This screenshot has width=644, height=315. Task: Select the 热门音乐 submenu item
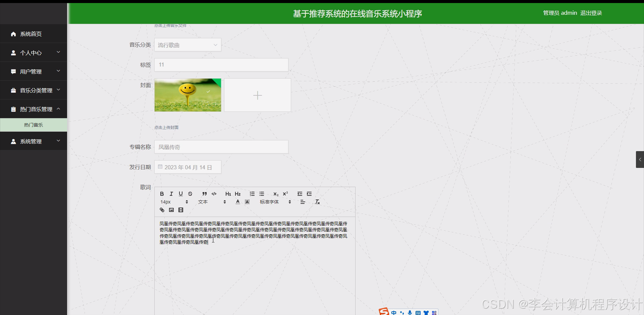tap(34, 125)
